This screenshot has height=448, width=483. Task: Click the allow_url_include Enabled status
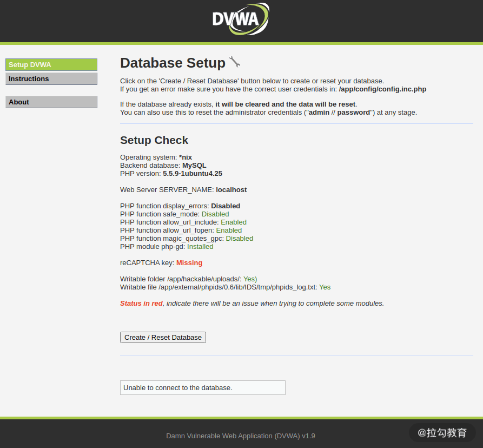pyautogui.click(x=234, y=222)
